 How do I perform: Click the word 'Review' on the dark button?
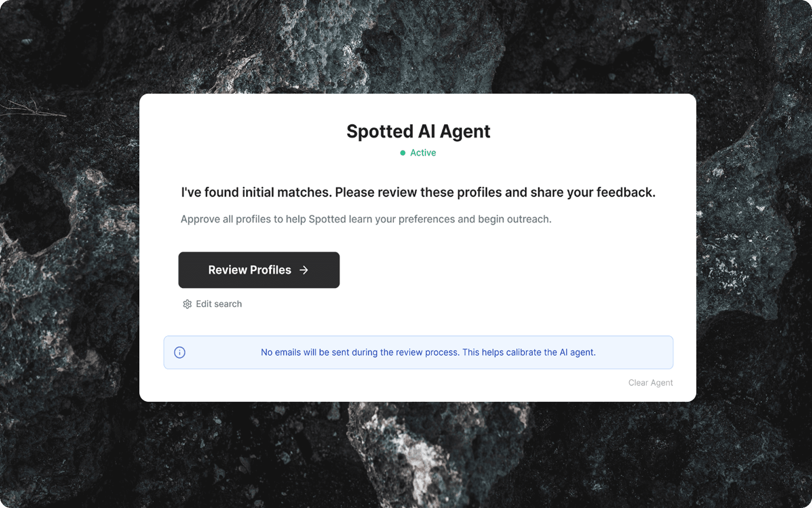227,270
